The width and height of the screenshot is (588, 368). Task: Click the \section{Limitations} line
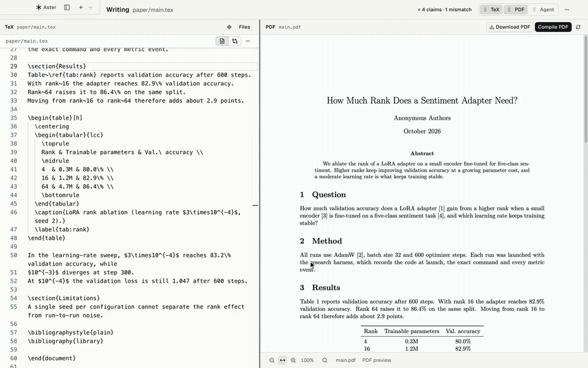click(64, 298)
